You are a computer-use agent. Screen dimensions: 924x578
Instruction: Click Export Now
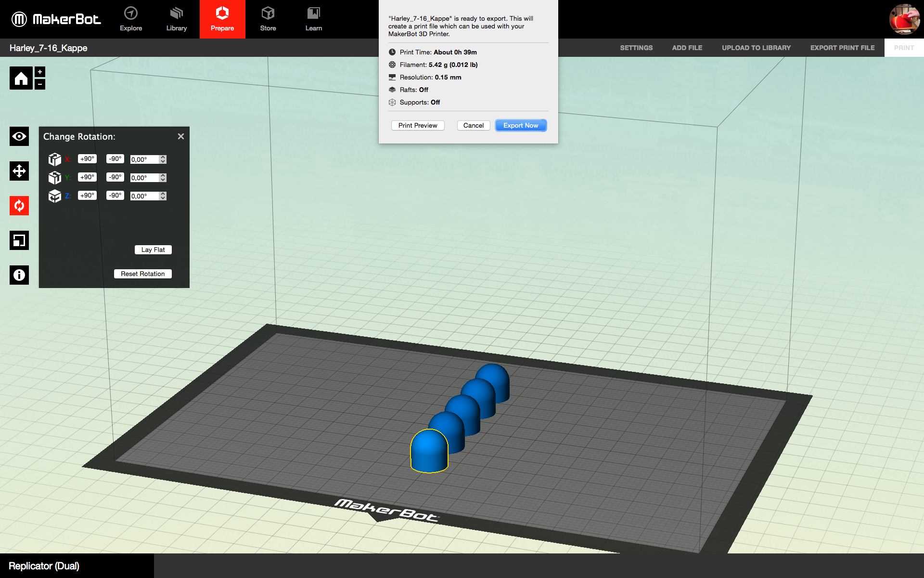pos(521,125)
